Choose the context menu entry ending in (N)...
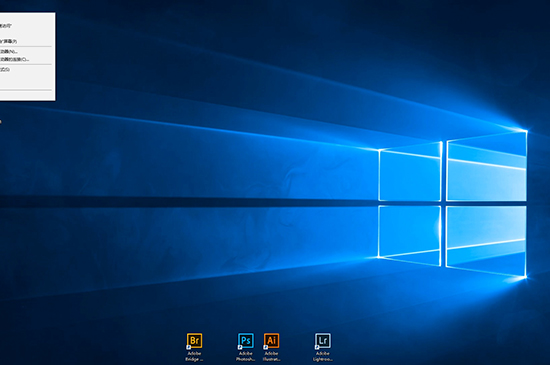Screen dimensions: 550x365 9,52
